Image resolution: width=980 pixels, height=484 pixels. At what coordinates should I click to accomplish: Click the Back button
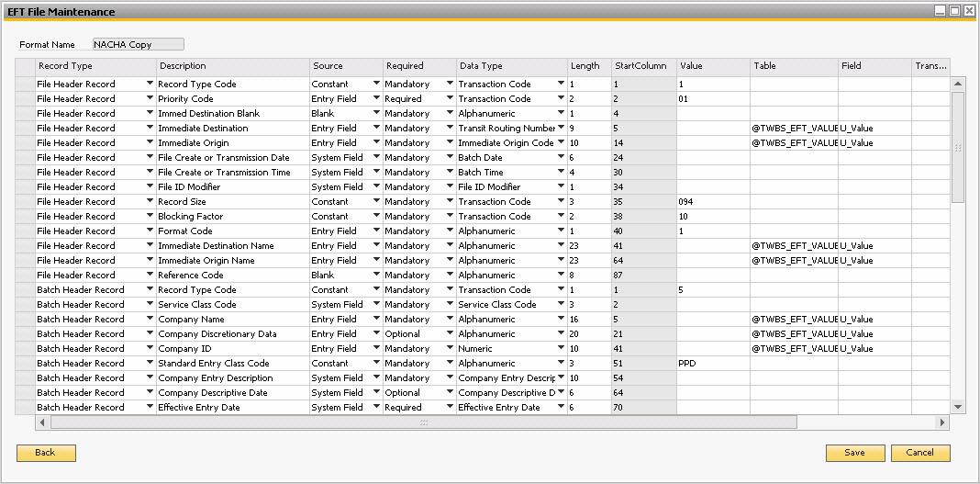(46, 453)
